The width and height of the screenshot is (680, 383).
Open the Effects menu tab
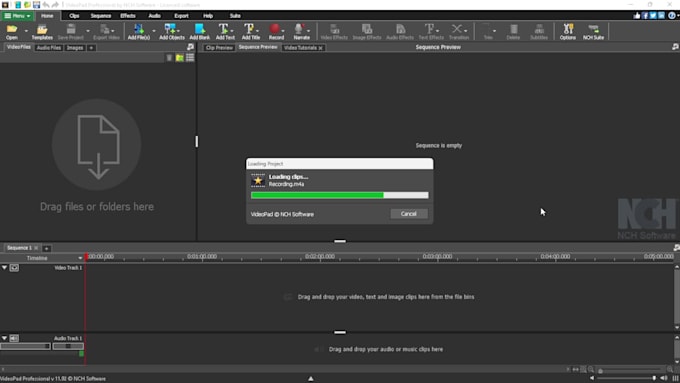[128, 16]
